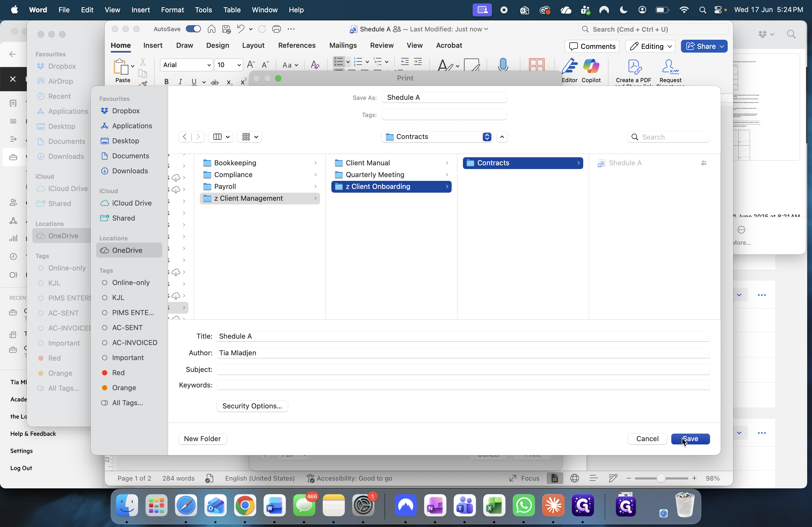The image size is (812, 527).
Task: Open the item grouping dropdown
Action: click(x=249, y=137)
